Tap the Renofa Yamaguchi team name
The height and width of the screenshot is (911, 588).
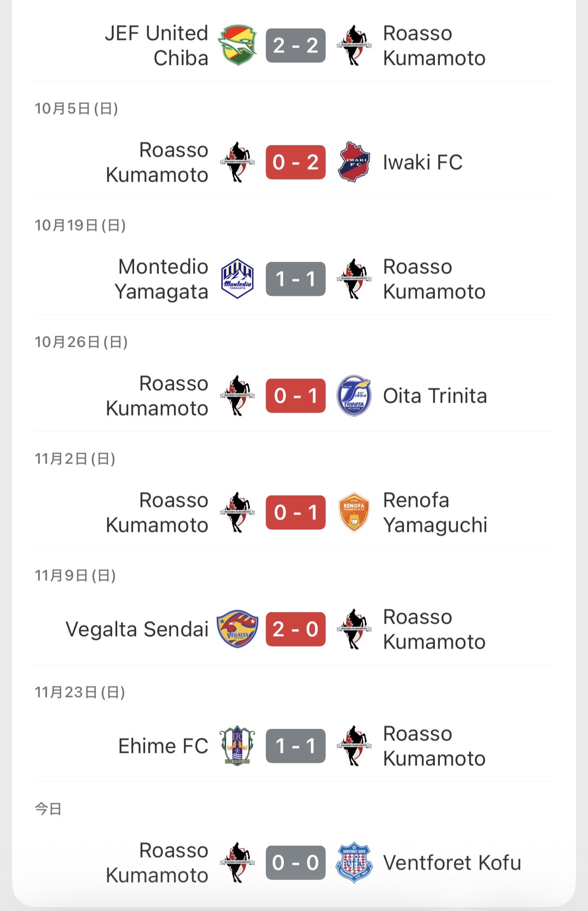tap(434, 512)
